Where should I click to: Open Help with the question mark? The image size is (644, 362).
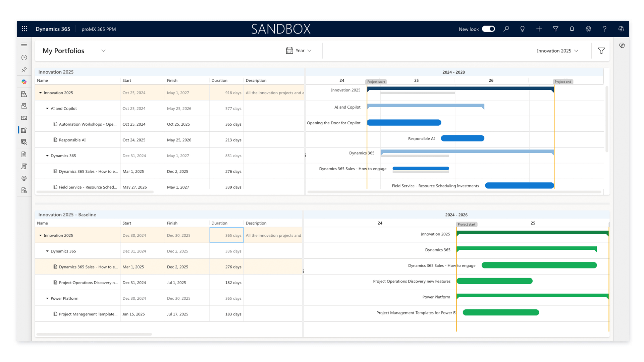604,29
